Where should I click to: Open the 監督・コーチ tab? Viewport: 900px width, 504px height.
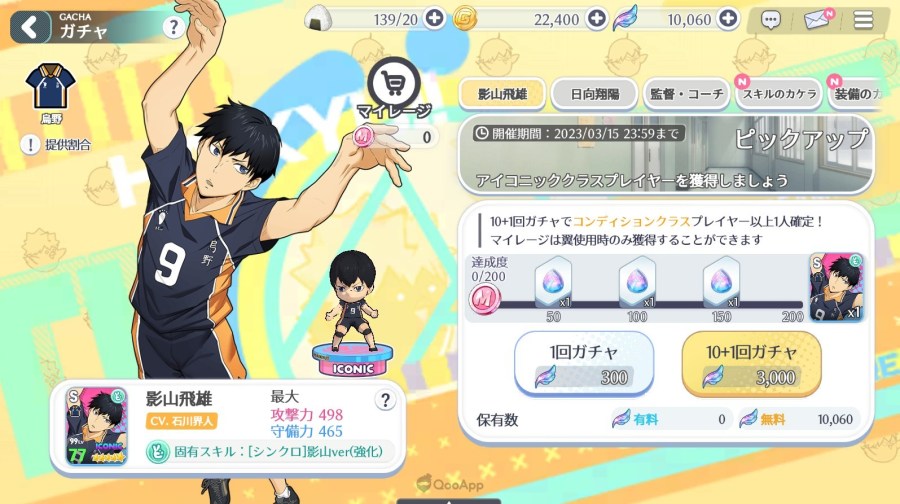(686, 94)
